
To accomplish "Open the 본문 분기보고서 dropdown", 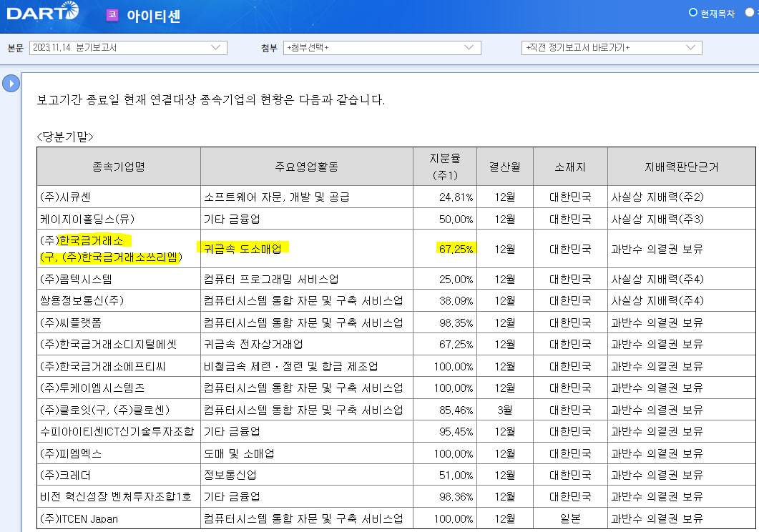I will pos(128,48).
